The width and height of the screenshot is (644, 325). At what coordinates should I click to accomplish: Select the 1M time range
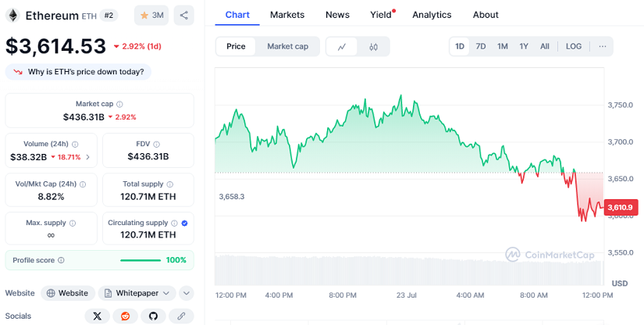tap(502, 46)
